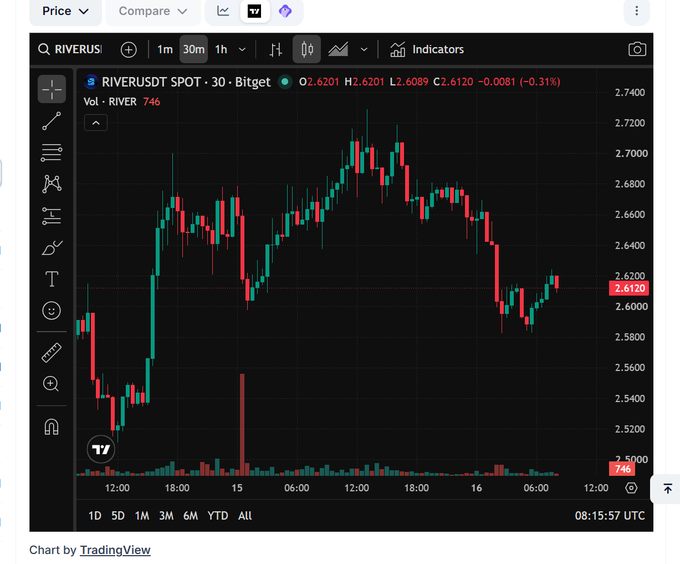
Task: Open the emoji icons tool
Action: click(x=52, y=310)
